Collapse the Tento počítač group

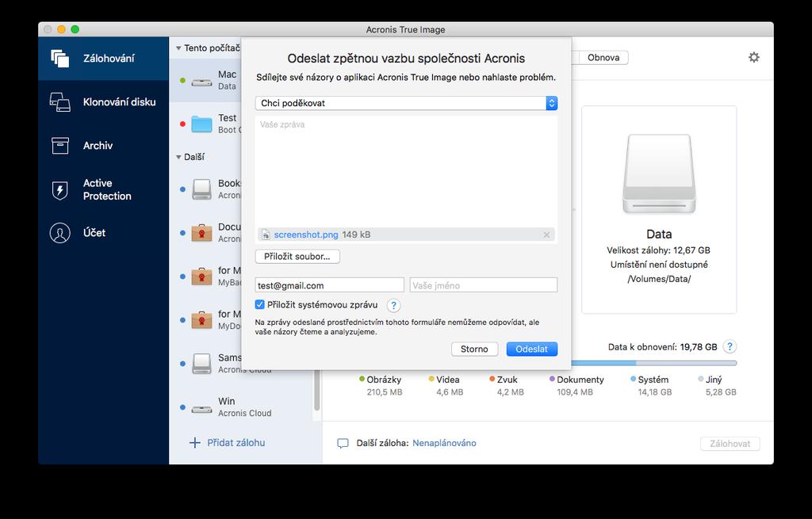178,48
